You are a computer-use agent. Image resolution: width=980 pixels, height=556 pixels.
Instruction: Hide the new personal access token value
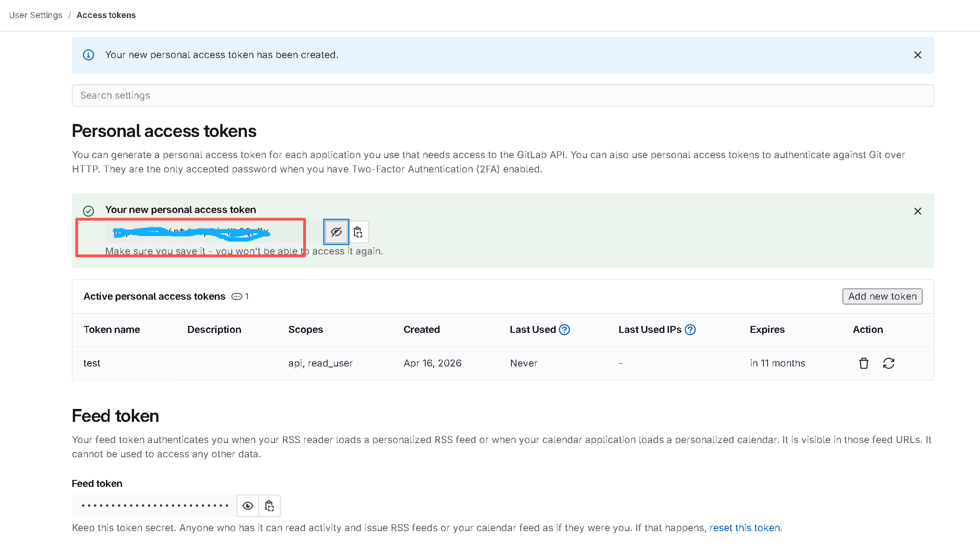pos(336,232)
